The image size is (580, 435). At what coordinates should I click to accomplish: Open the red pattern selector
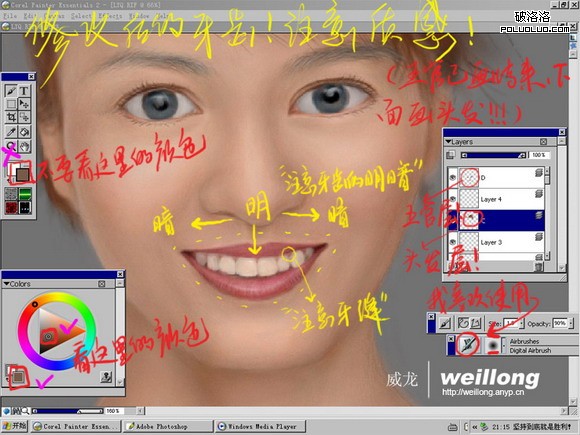tap(11, 208)
